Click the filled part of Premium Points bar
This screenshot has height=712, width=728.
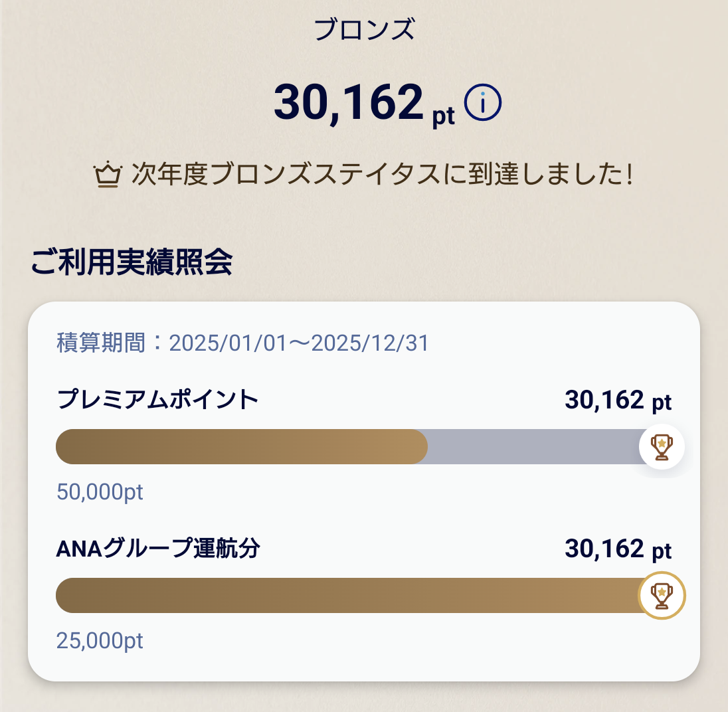241,446
